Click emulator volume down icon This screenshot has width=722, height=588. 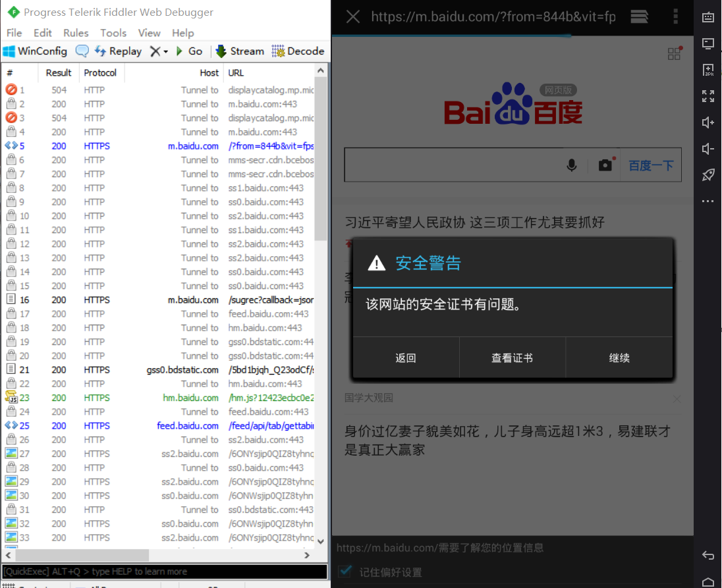(x=708, y=149)
